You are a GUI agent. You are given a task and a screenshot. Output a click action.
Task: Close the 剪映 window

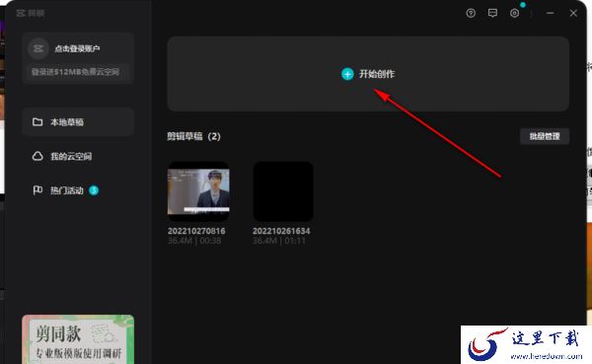click(x=573, y=13)
